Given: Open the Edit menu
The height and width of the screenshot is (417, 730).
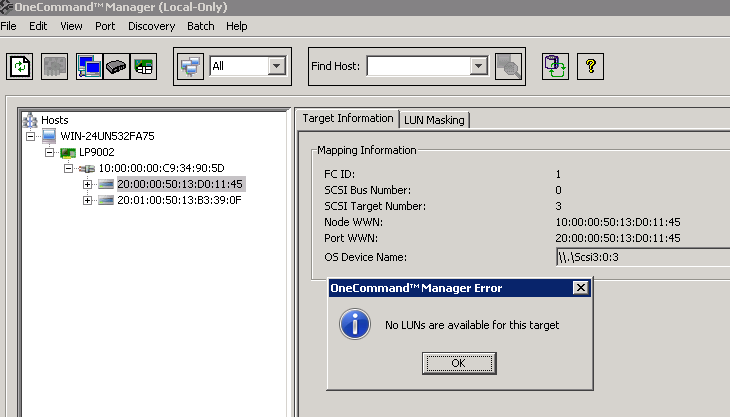Looking at the screenshot, I should [x=38, y=26].
